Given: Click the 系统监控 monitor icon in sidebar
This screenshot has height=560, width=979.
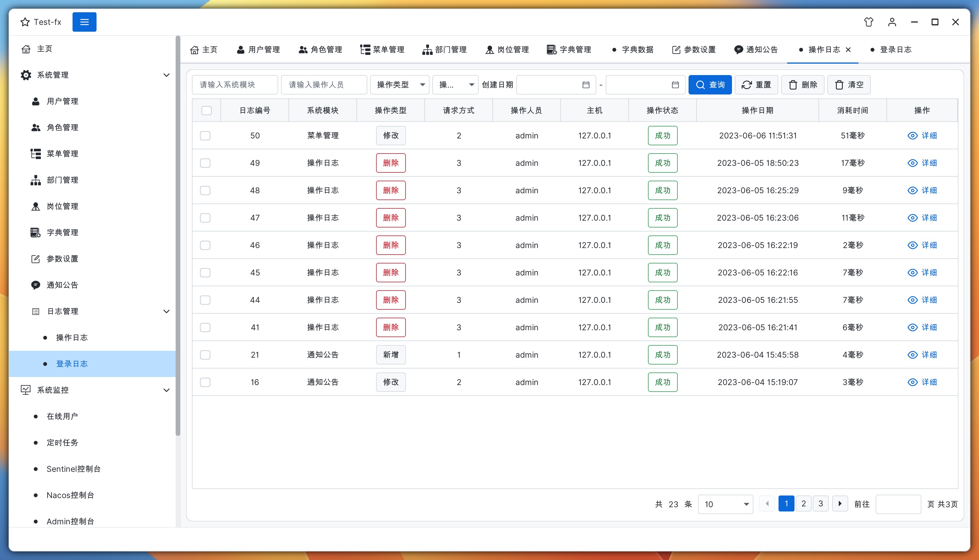Looking at the screenshot, I should coord(26,390).
